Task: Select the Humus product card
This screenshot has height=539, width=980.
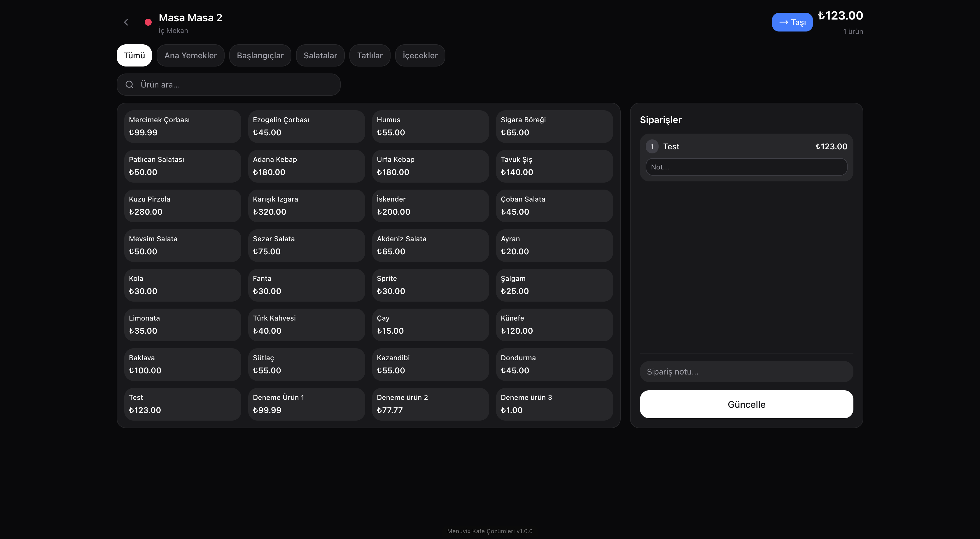Action: (x=430, y=127)
